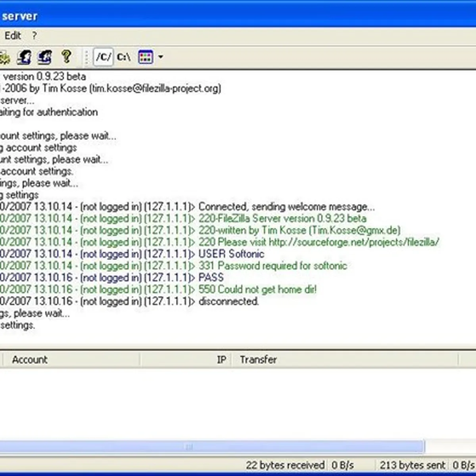The height and width of the screenshot is (476, 476).
Task: Click the '220-FileZilla Server version 0.9.23 beta' log line
Action: 184,219
